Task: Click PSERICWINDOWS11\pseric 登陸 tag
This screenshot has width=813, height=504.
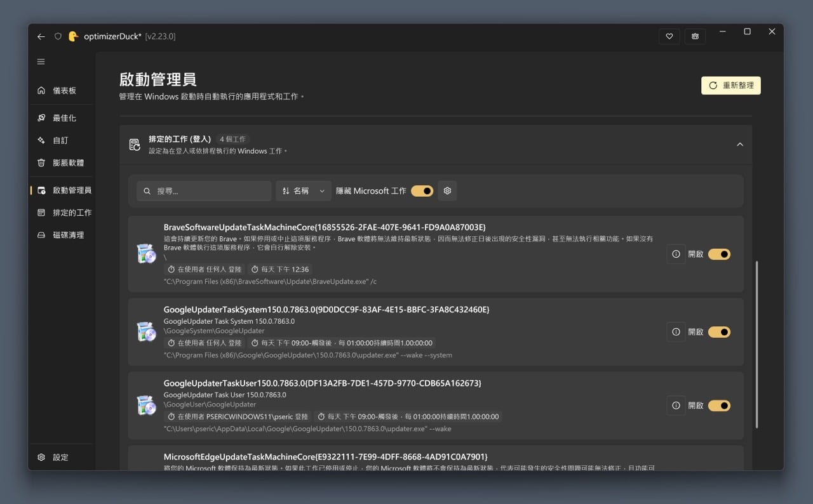Action: tap(238, 417)
